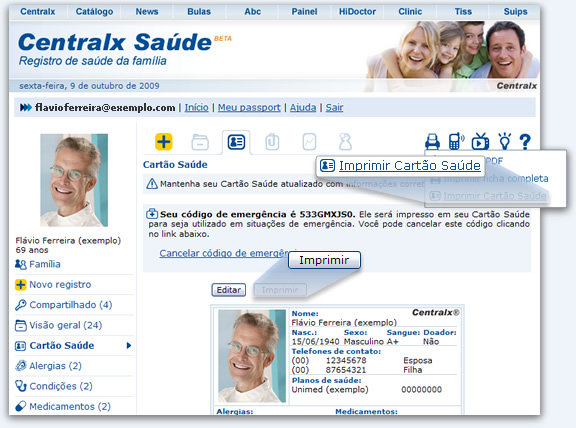Image resolution: width=576 pixels, height=428 pixels.
Task: Click the yellow plus new record icon
Action: point(163,142)
